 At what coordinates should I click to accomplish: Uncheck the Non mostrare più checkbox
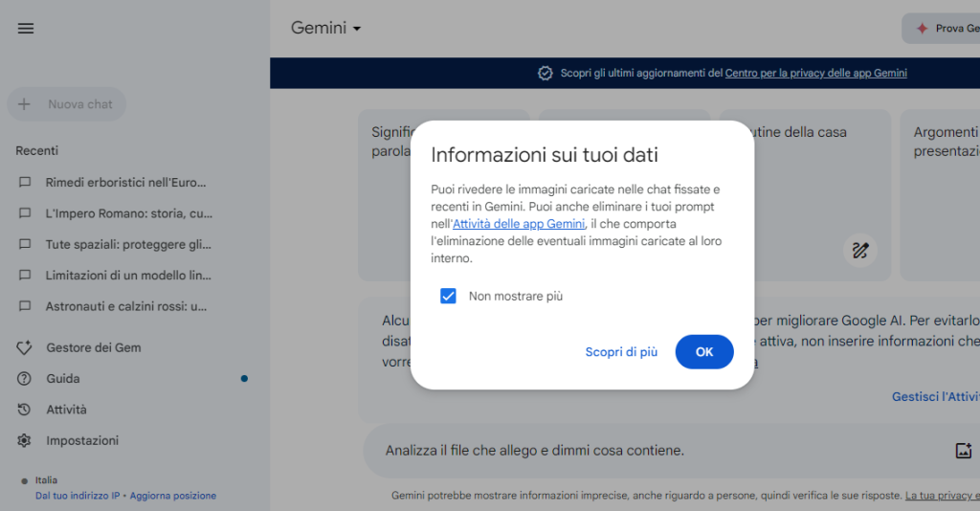point(448,296)
